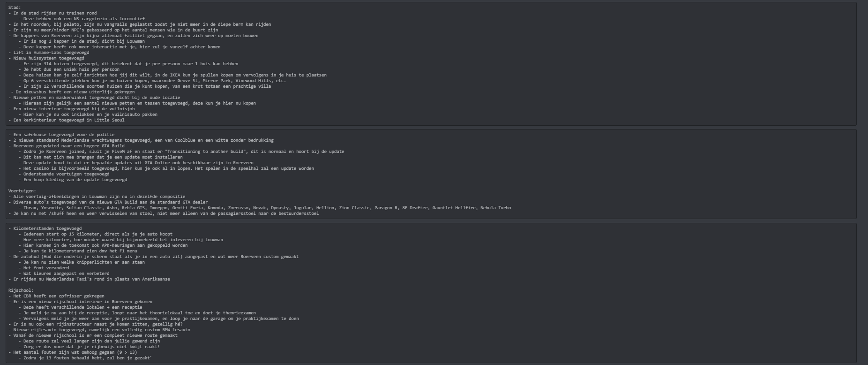868x365 pixels.
Task: Click the line listing Grove St and Mirror Park
Action: click(x=155, y=81)
